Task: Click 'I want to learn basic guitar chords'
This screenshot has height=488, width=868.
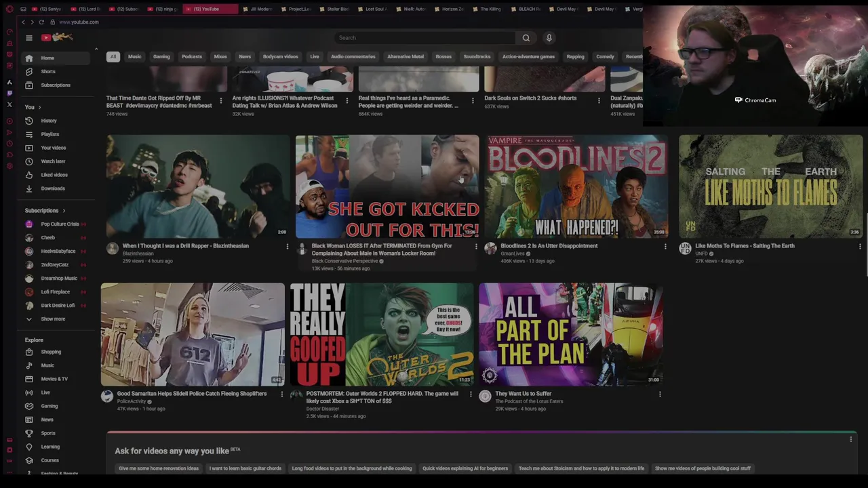Action: (x=245, y=468)
